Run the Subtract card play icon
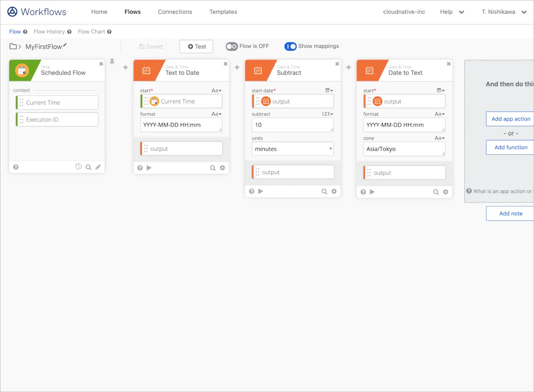534x392 pixels. 261,191
